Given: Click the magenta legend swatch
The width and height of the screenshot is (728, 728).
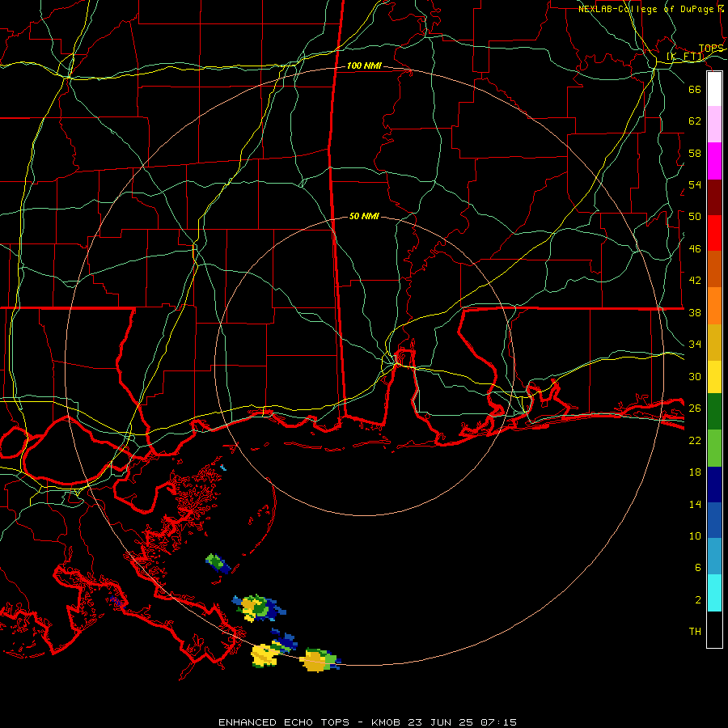Looking at the screenshot, I should tap(714, 161).
